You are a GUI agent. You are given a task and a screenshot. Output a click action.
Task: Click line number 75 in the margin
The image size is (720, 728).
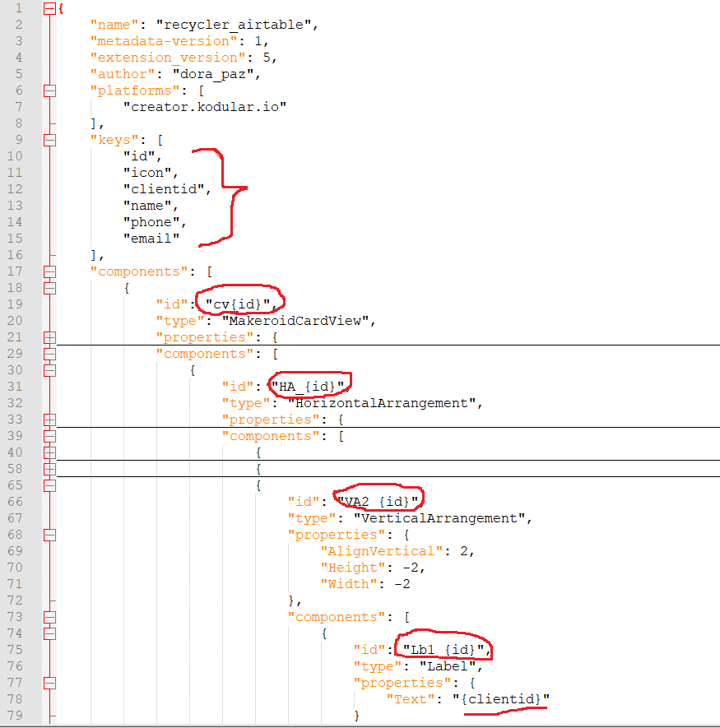[x=15, y=650]
